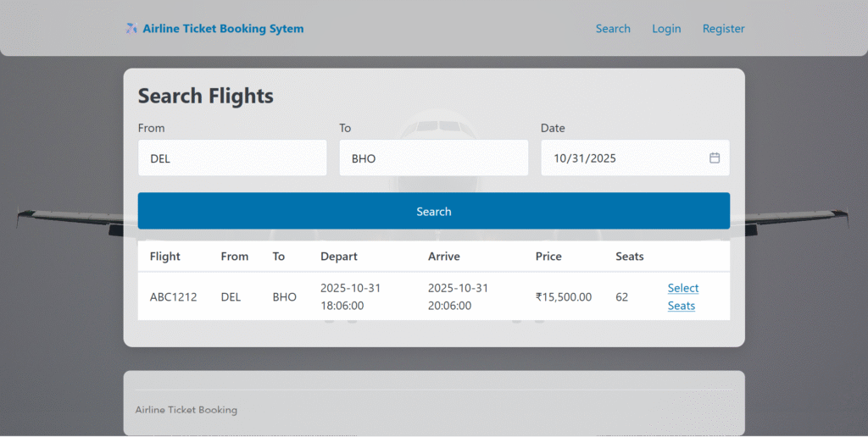The height and width of the screenshot is (437, 868).
Task: Click the Price column header
Action: pos(548,257)
